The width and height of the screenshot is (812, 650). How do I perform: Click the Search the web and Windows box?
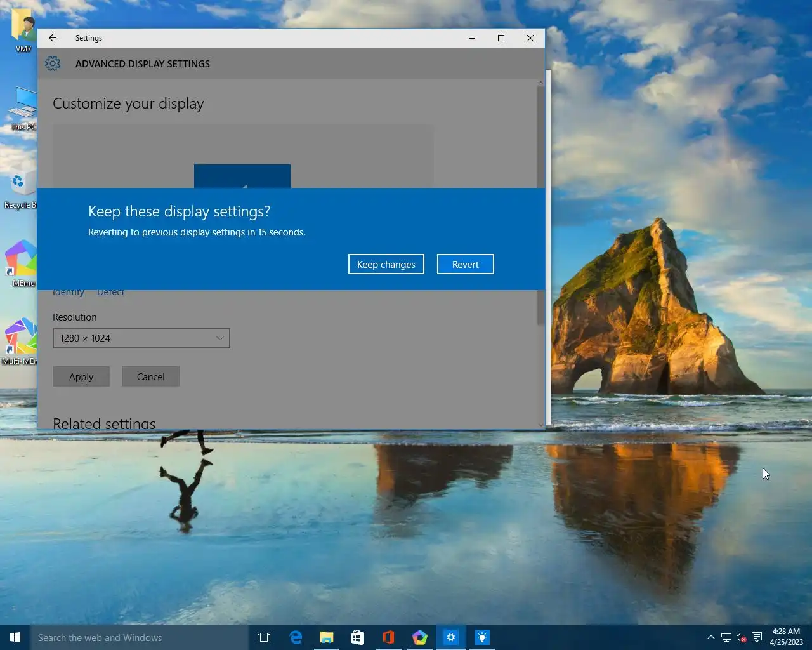click(x=140, y=637)
